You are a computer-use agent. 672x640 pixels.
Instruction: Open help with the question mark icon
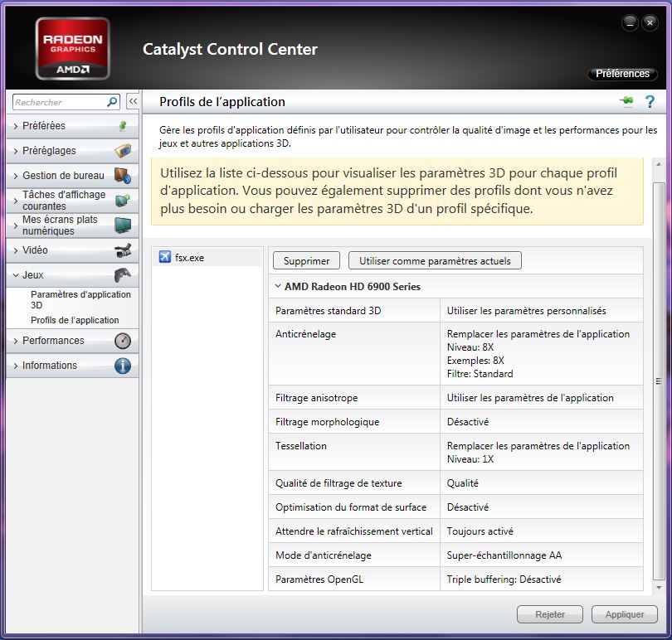(650, 101)
